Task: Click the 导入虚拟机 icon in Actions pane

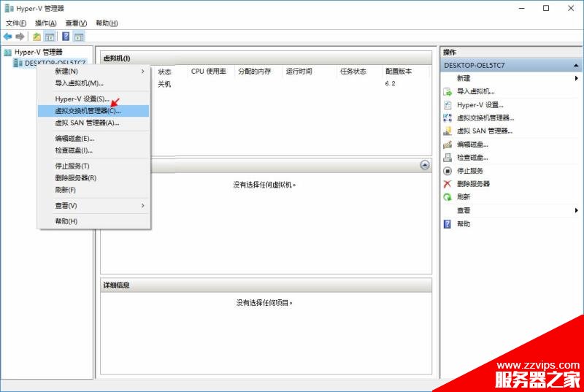Action: 447,91
